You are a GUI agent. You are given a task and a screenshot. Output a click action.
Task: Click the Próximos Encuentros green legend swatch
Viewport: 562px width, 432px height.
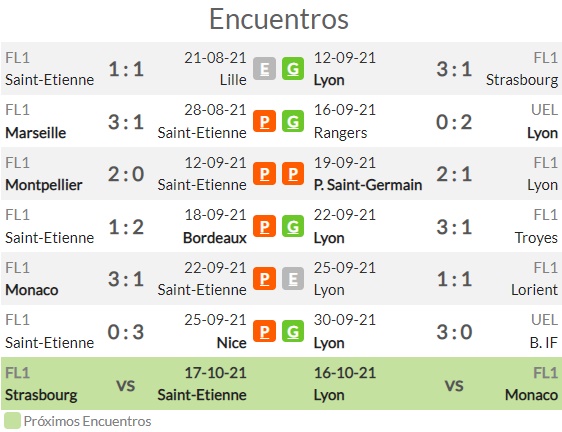point(12,421)
